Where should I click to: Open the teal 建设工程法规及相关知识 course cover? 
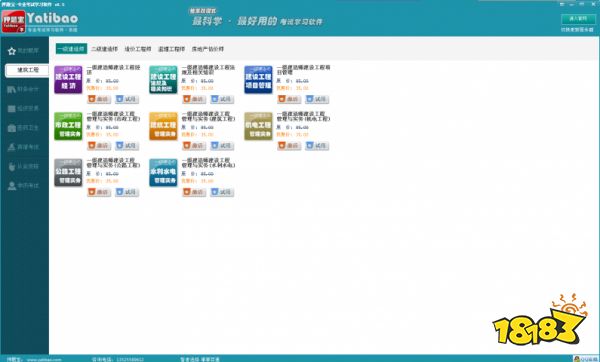point(163,80)
